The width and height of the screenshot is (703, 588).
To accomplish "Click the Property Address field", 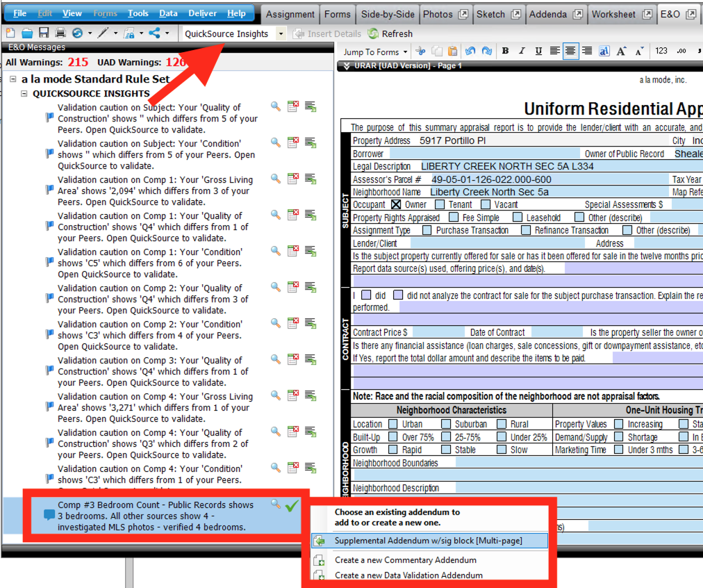I will (x=543, y=141).
